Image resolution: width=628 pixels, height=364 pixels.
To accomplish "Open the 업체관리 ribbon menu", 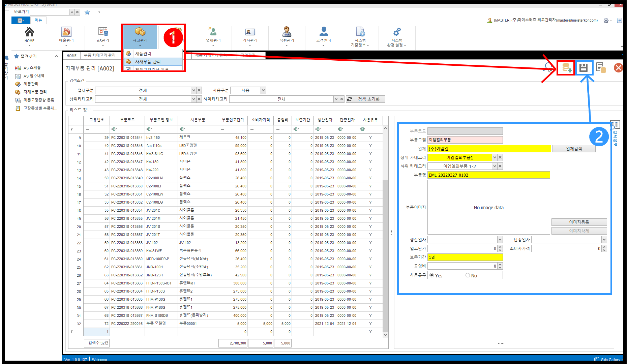I will click(213, 35).
